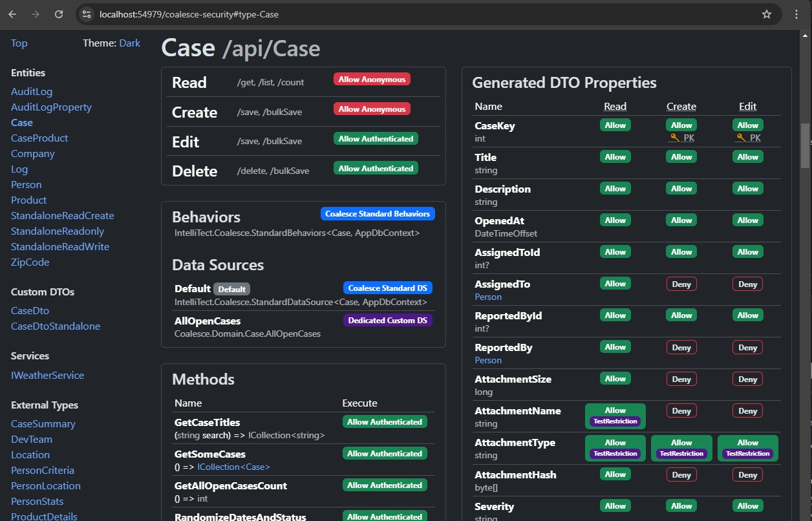Open IWeatherService service link

[x=47, y=376]
